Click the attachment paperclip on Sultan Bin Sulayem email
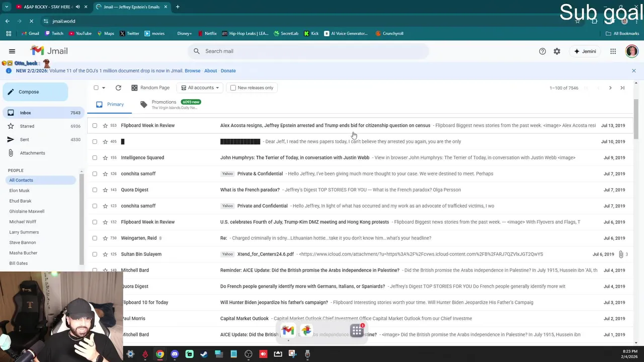 coord(621,254)
